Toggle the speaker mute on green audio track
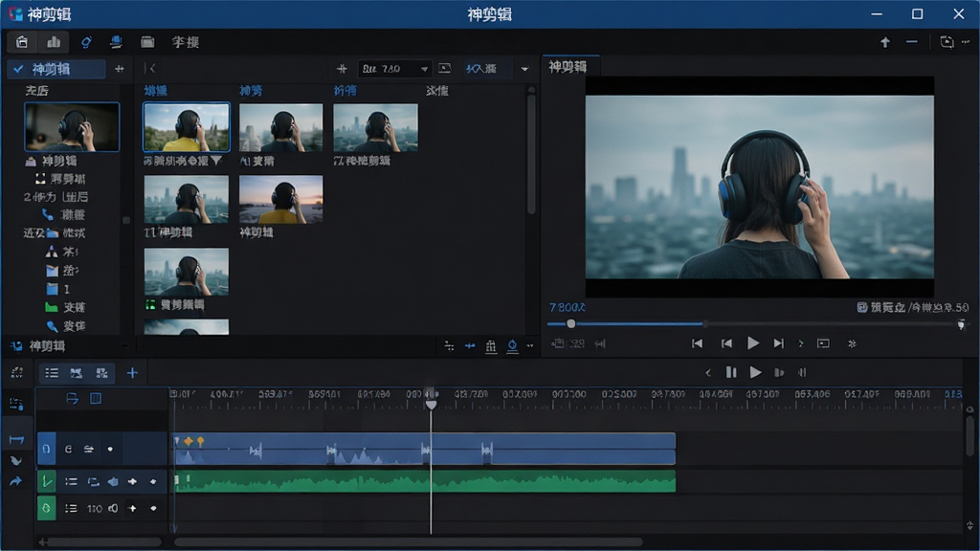This screenshot has width=980, height=551. [113, 482]
